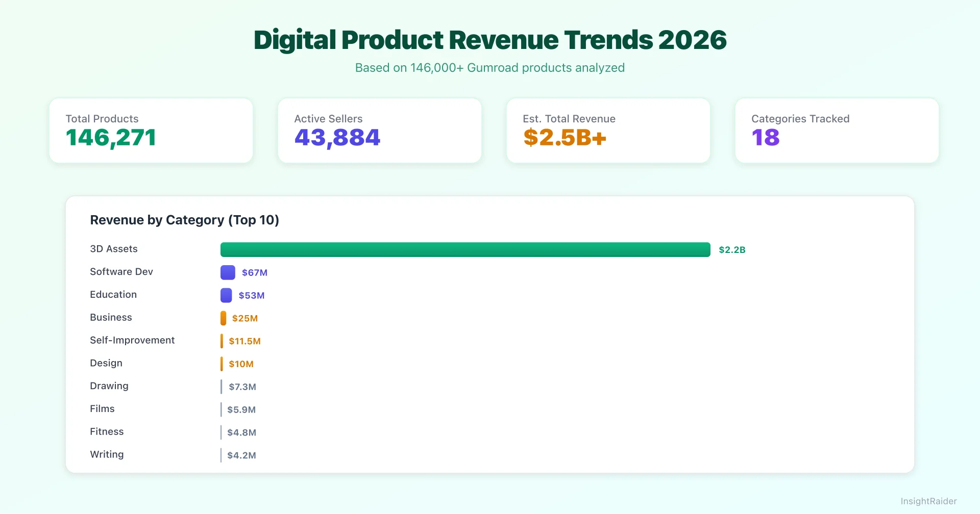
Task: Select the Fitness row label
Action: [x=107, y=431]
